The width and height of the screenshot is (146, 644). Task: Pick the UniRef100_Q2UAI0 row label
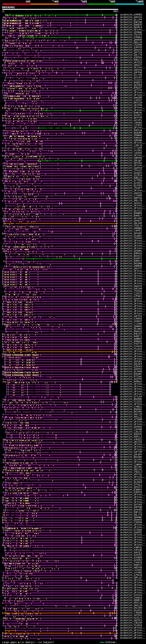(x=131, y=299)
